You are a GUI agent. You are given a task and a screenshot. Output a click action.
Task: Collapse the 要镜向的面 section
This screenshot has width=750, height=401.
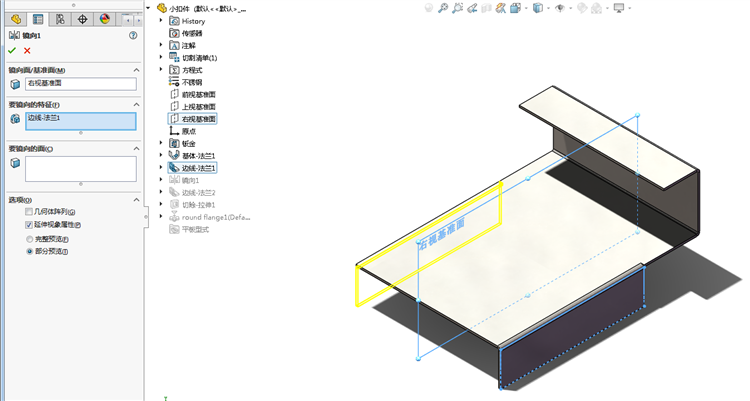(x=136, y=149)
